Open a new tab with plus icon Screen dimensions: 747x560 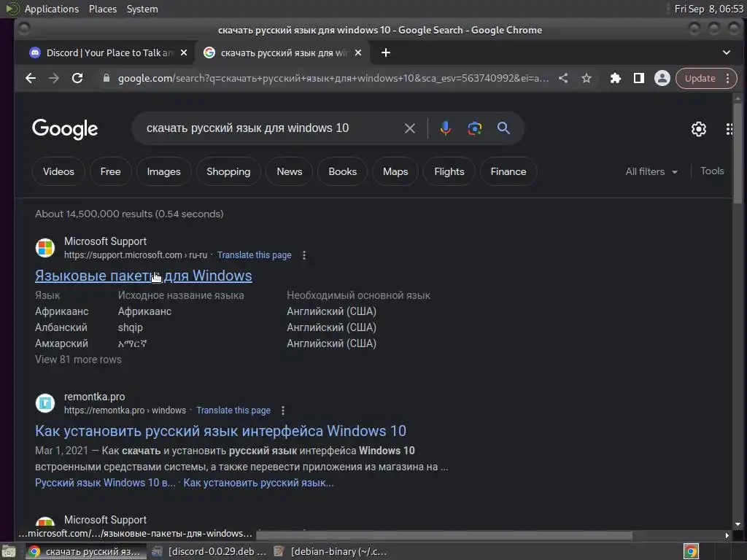click(386, 52)
